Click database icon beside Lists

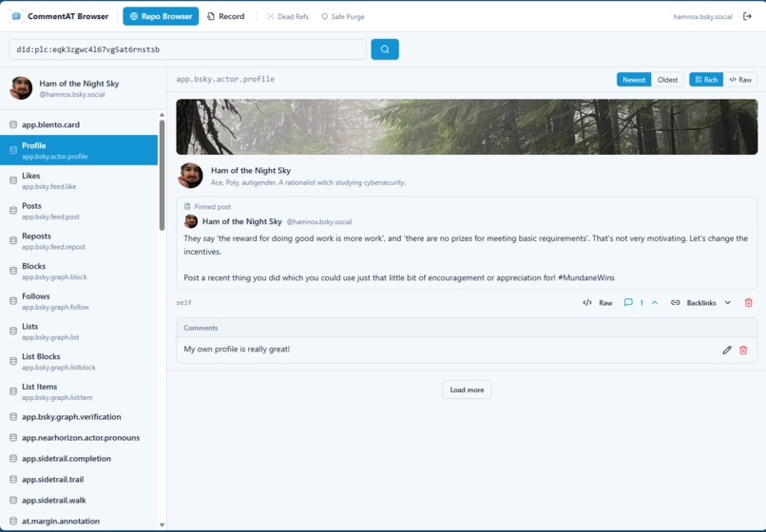pyautogui.click(x=13, y=332)
